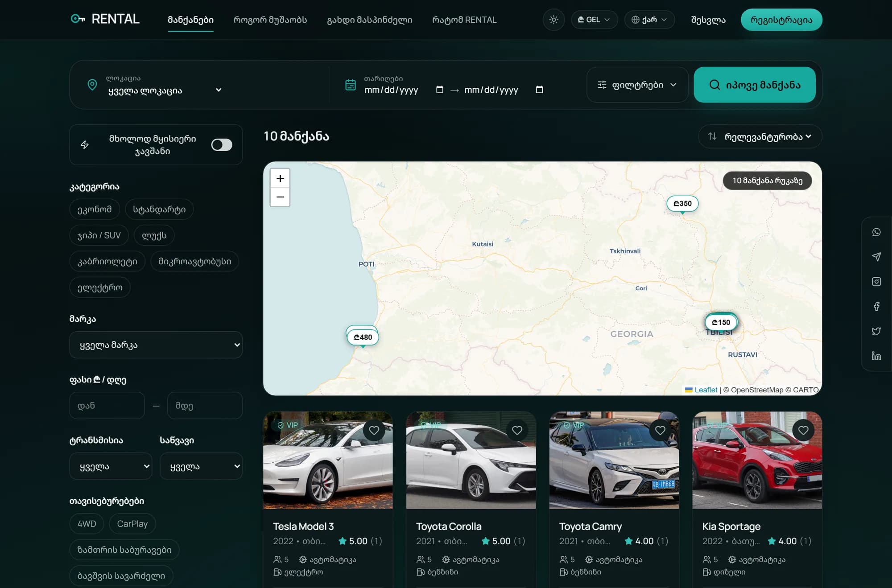Expand the ფილტრები filters dropdown

[x=637, y=85]
